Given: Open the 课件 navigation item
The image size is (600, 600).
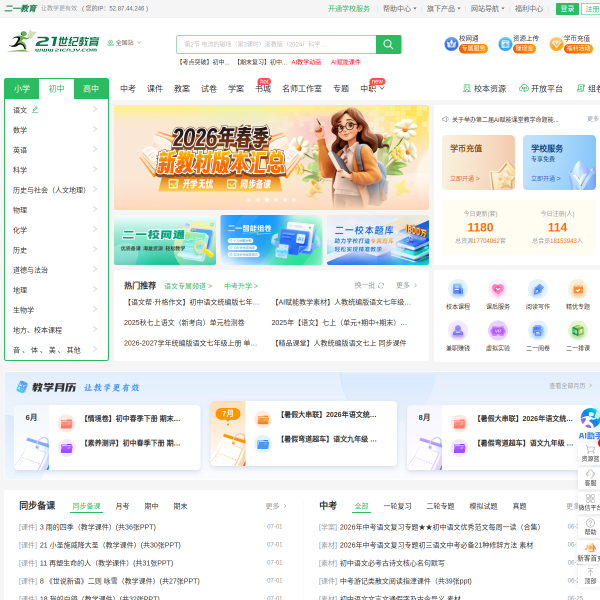Looking at the screenshot, I should tap(155, 89).
